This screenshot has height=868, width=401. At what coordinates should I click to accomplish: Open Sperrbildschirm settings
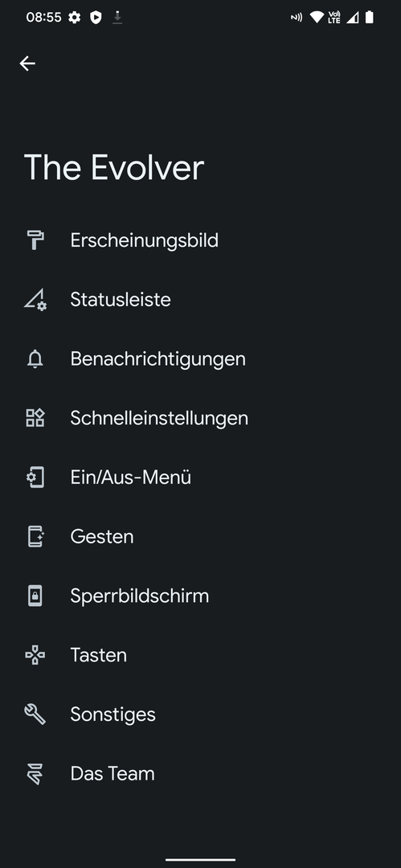click(x=201, y=596)
